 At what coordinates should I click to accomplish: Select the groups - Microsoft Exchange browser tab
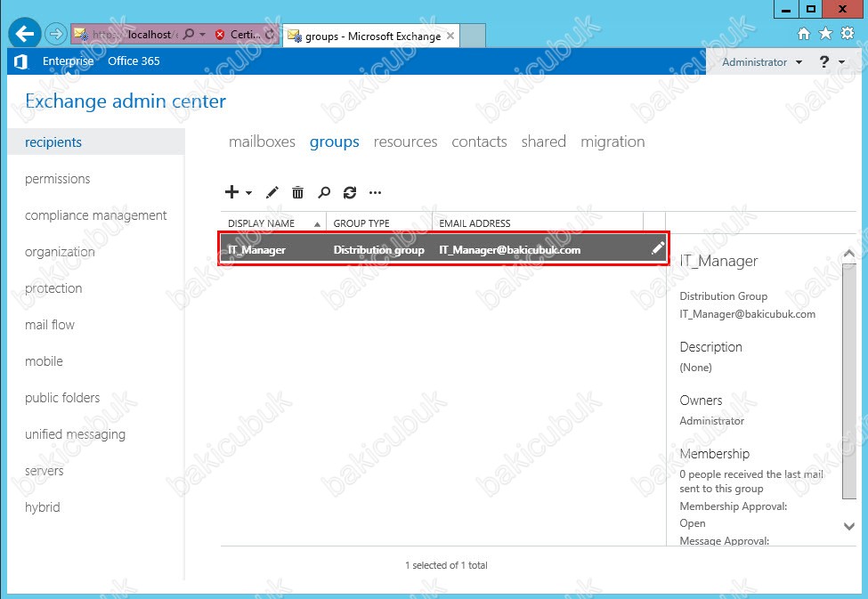coord(371,36)
